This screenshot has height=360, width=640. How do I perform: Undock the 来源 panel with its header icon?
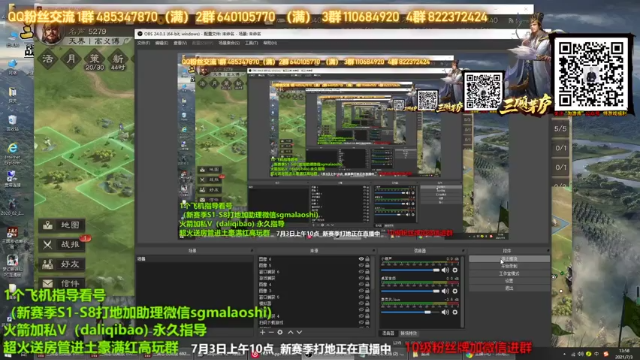(x=373, y=251)
